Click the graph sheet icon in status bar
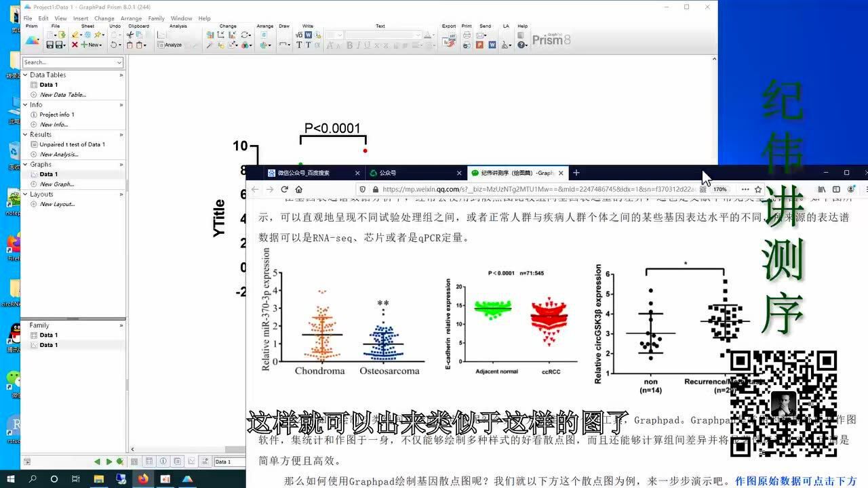The height and width of the screenshot is (488, 868). [x=191, y=462]
